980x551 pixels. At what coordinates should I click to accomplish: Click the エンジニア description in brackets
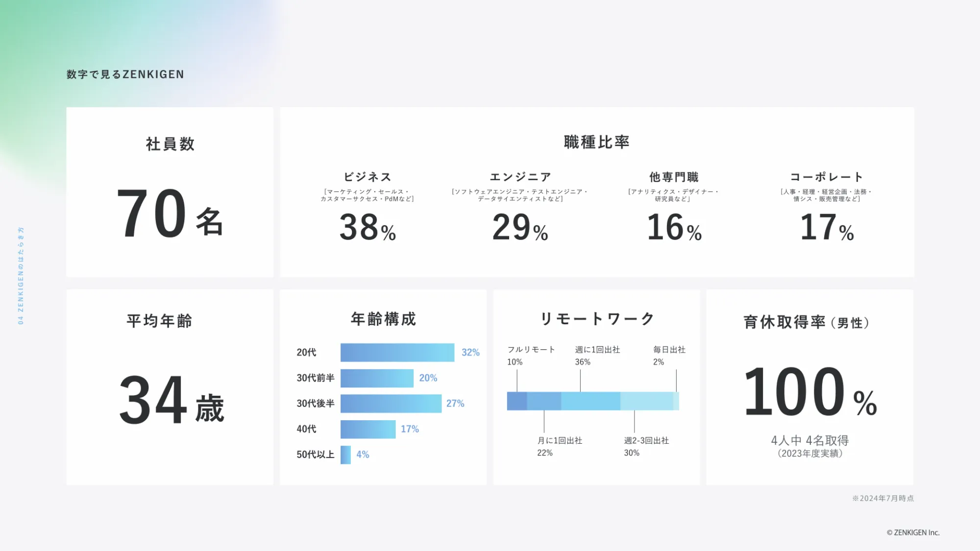point(520,195)
